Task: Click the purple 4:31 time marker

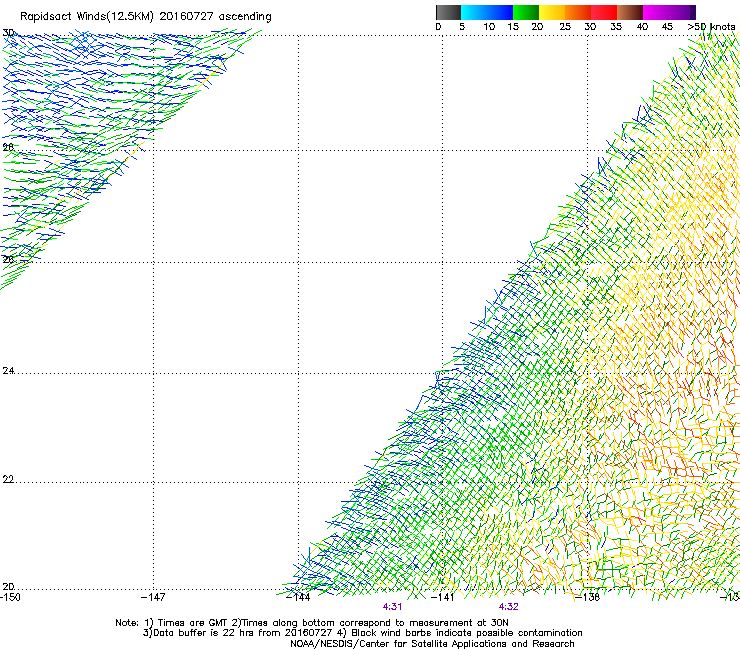Action: 392,607
